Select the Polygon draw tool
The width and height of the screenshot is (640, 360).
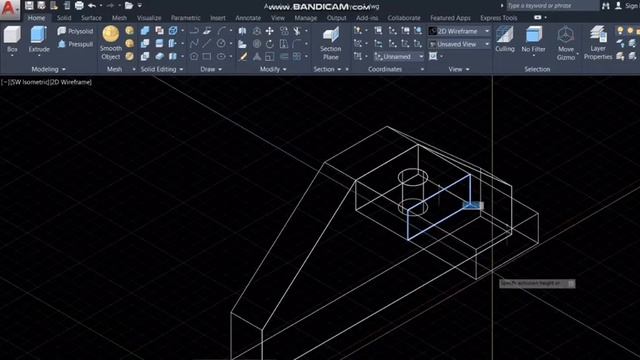click(194, 56)
